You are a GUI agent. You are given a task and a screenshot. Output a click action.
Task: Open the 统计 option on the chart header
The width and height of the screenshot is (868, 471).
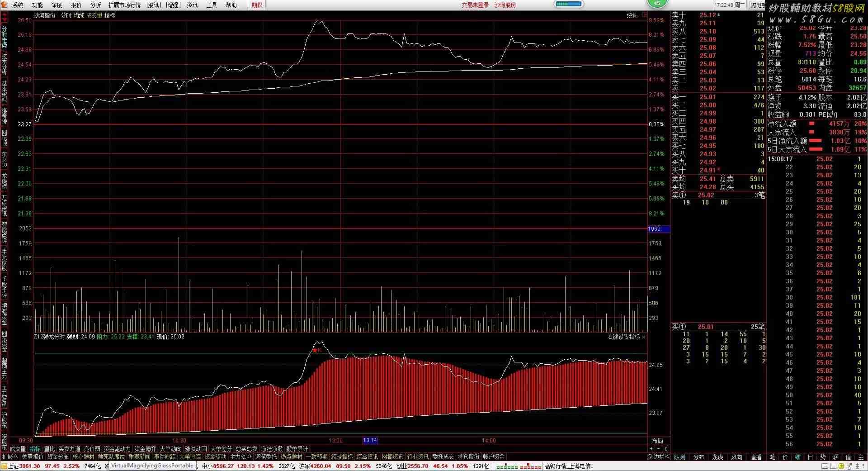point(632,15)
